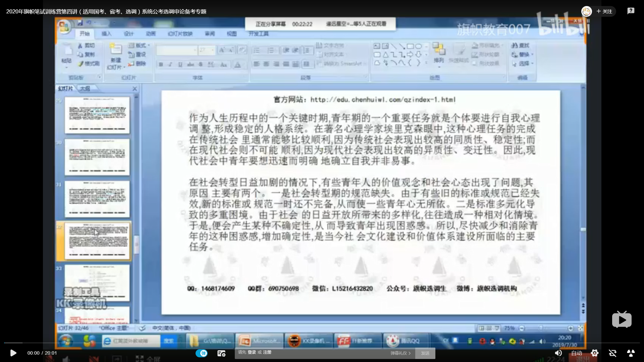Open the uploader avatar
Viewport: 644px width, 362px height.
coord(587,11)
